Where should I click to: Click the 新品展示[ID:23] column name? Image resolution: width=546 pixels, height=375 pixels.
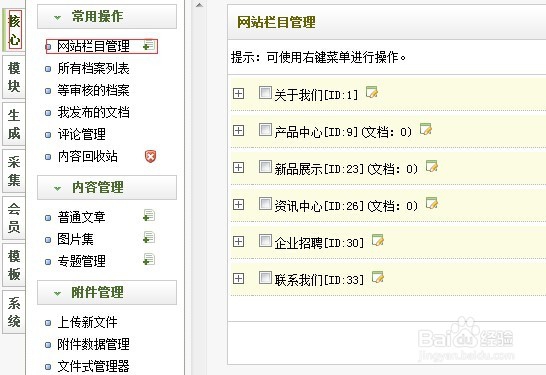[319, 169]
